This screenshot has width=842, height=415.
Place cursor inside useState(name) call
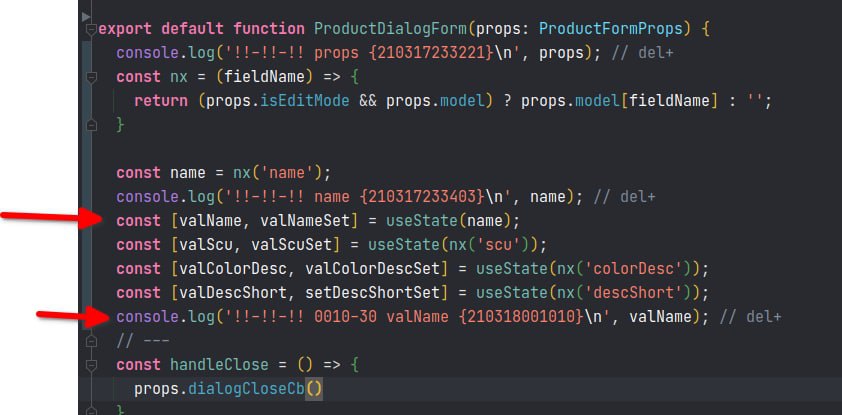(453, 221)
